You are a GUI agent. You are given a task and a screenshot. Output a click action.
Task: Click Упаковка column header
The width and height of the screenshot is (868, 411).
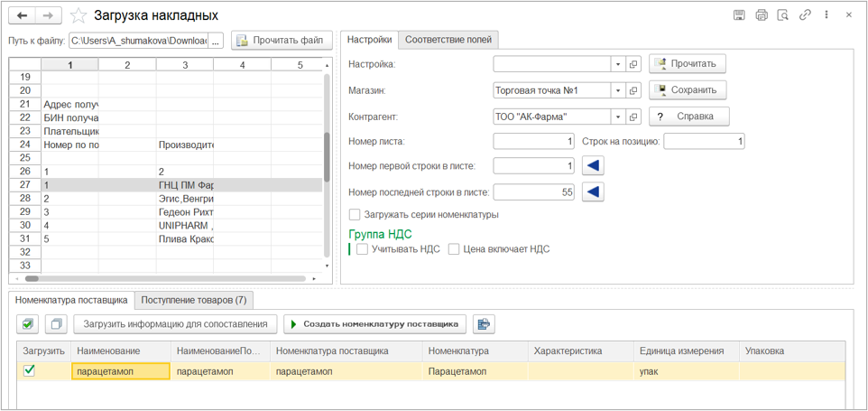click(x=792, y=351)
